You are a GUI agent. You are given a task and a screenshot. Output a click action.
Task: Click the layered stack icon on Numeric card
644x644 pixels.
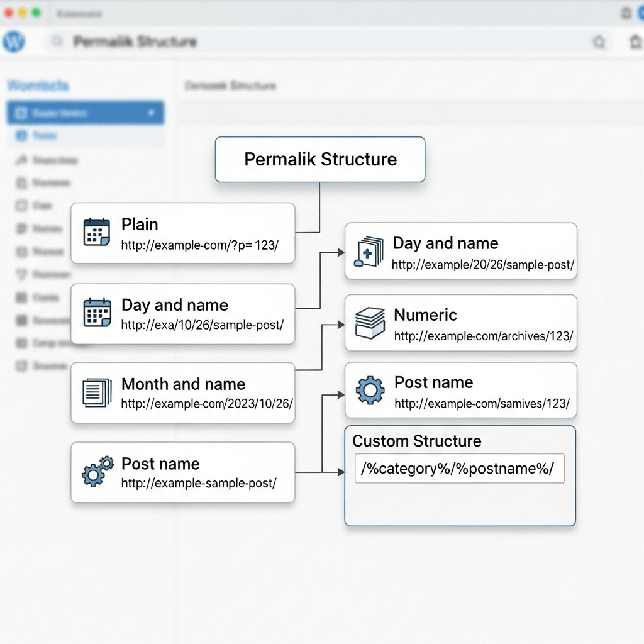click(x=370, y=323)
